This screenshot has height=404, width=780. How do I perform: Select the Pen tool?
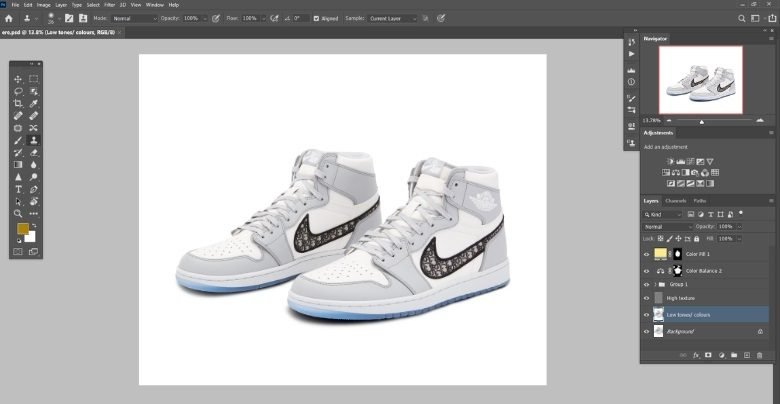pyautogui.click(x=33, y=189)
